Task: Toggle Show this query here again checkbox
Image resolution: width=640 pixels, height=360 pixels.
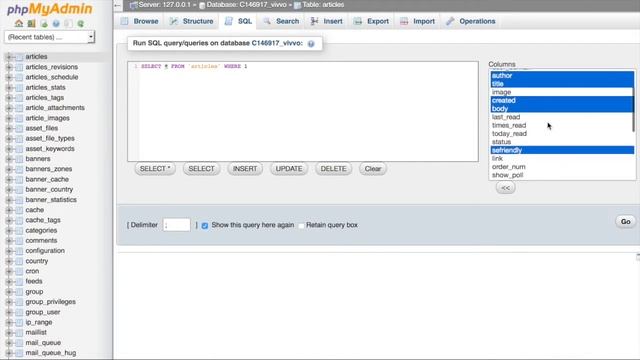Action: click(205, 225)
